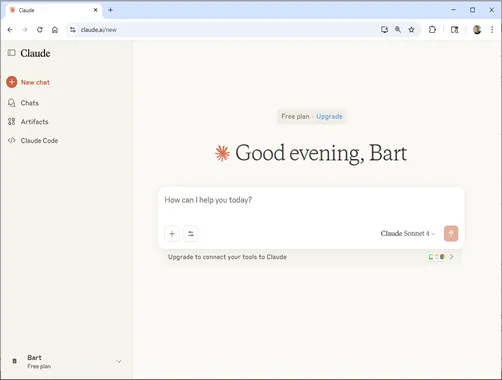Close the Claude browser tab
502x380 pixels.
[95, 10]
